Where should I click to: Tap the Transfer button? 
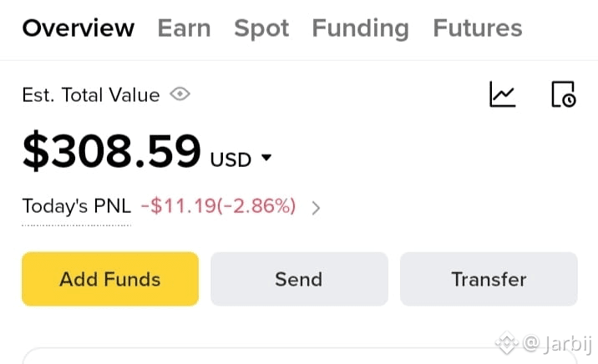click(489, 279)
